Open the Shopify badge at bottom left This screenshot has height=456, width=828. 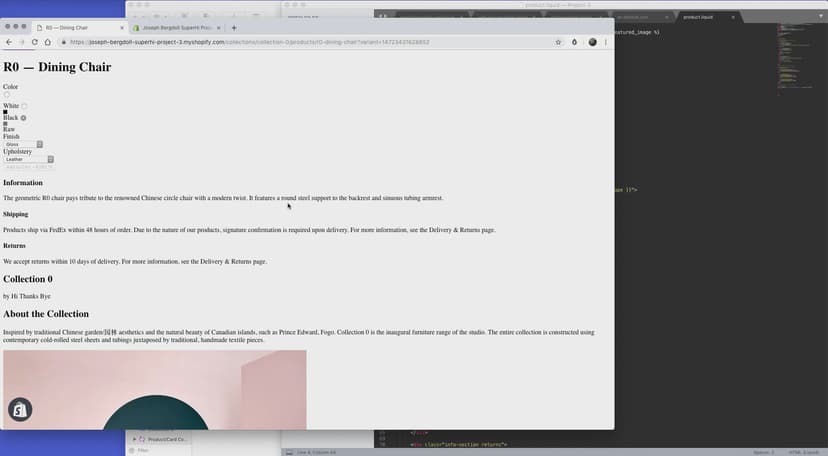click(x=20, y=409)
